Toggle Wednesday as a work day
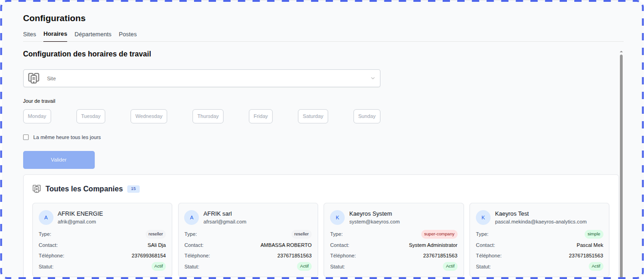Viewport: 644px width, 279px height. point(149,116)
